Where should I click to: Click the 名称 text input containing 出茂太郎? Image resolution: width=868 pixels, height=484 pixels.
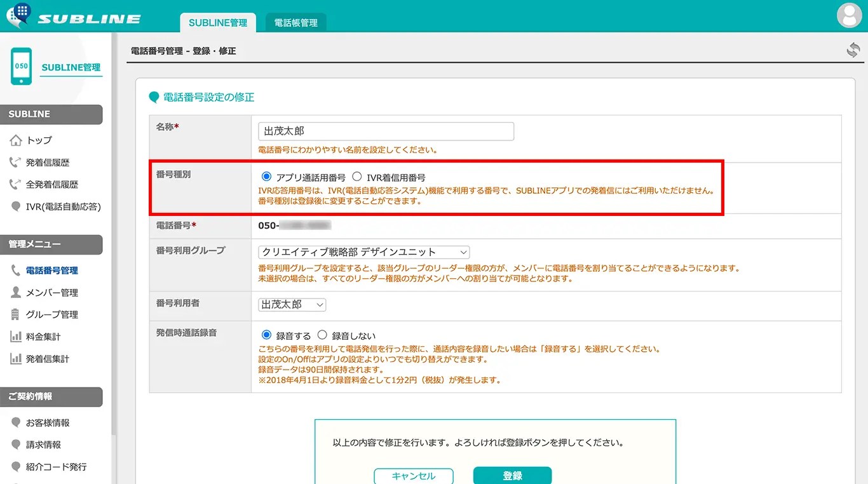pos(385,131)
